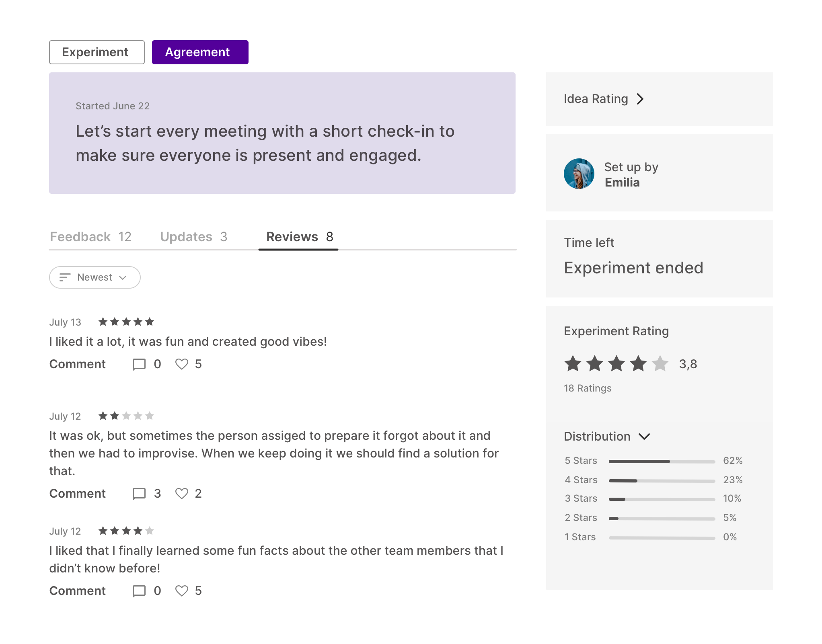
Task: Select the Agreement toggle button
Action: tap(200, 52)
